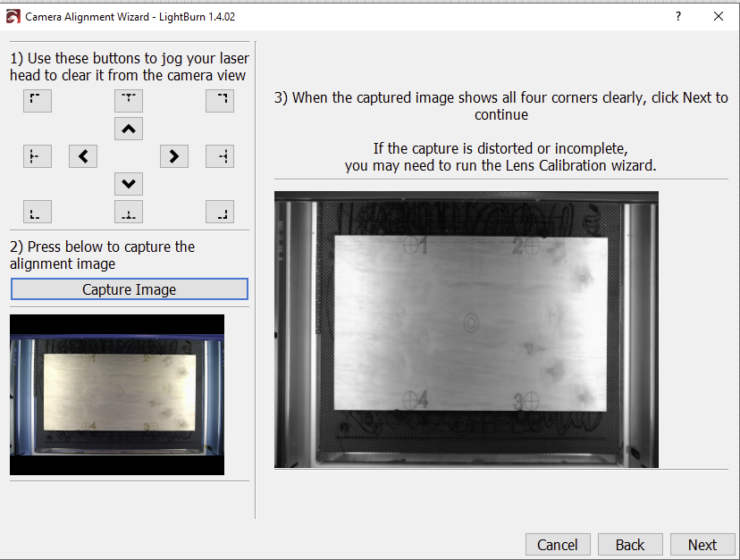Click the step 3 instruction text

point(501,106)
